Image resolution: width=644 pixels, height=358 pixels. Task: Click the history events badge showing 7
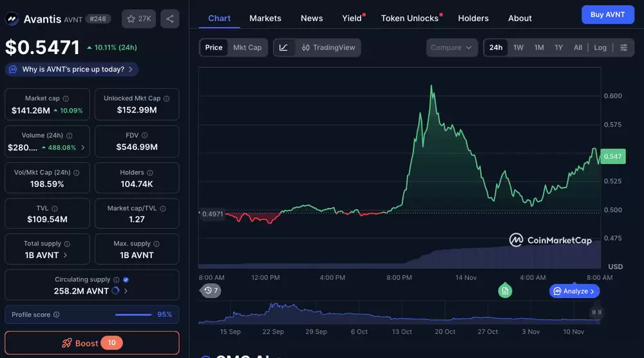[211, 291]
